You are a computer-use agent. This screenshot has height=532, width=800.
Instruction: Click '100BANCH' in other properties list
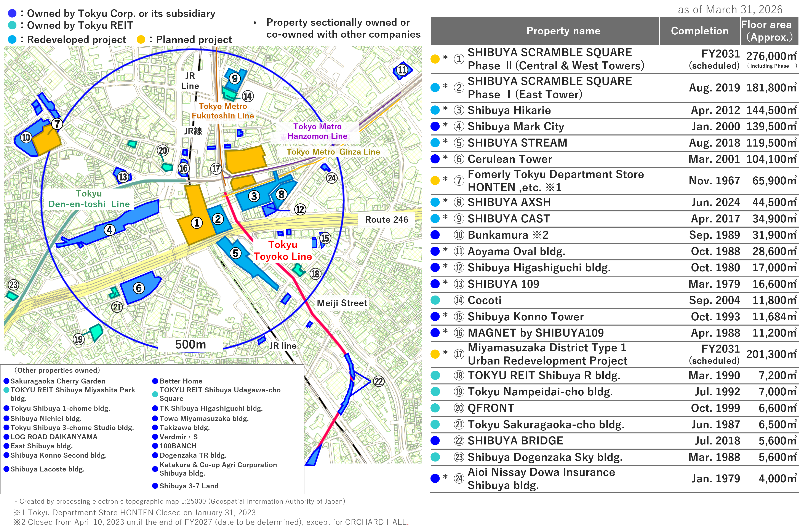178,446
